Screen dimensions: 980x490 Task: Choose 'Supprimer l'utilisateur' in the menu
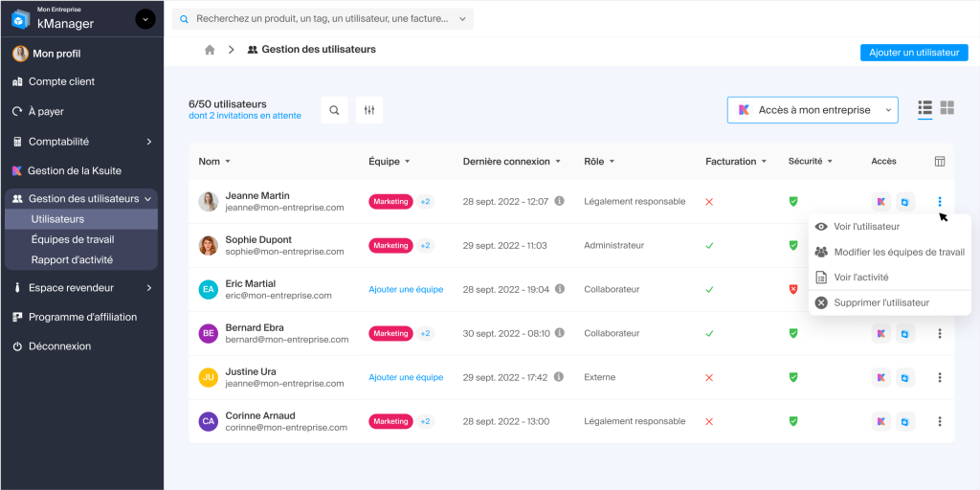click(x=880, y=302)
